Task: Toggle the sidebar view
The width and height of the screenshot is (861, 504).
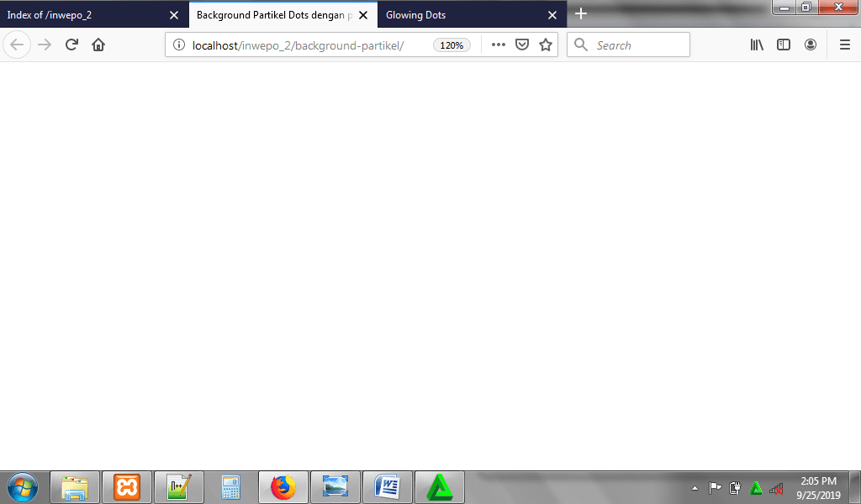Action: [784, 45]
